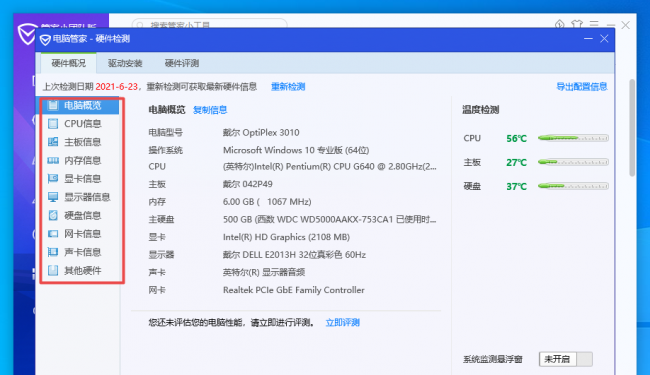The height and width of the screenshot is (375, 650).
Task: Click the 戴尔 OptiPlex 3010 model text
Action: pos(261,133)
